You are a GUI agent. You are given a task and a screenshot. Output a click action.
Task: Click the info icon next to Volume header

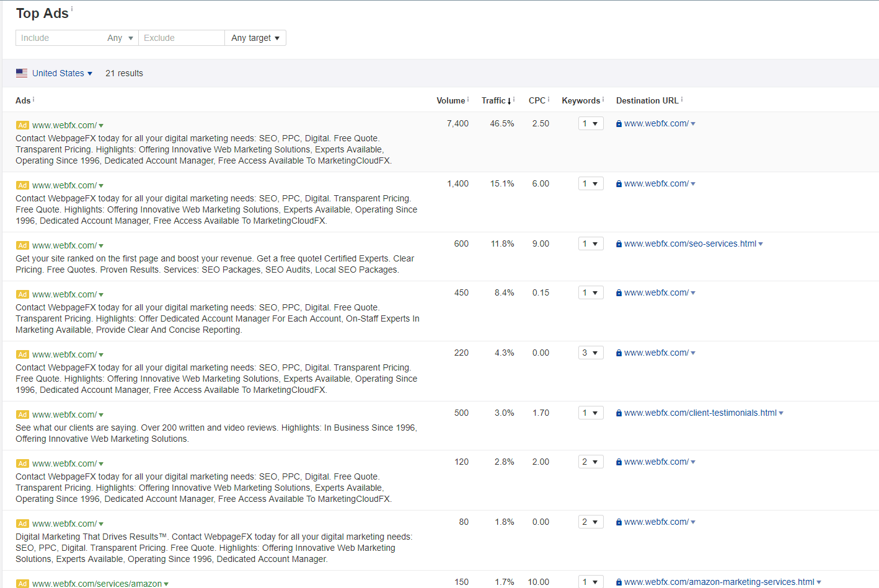(467, 97)
